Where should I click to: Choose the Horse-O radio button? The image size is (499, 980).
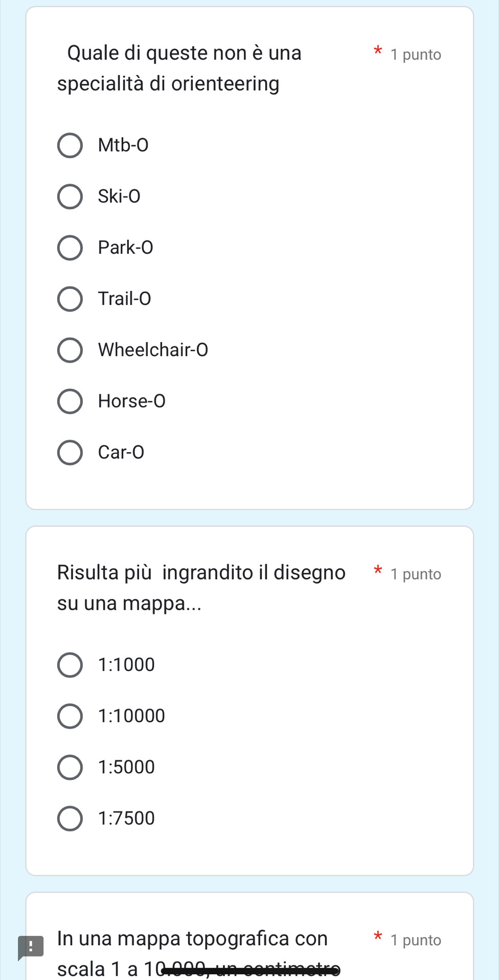[70, 401]
